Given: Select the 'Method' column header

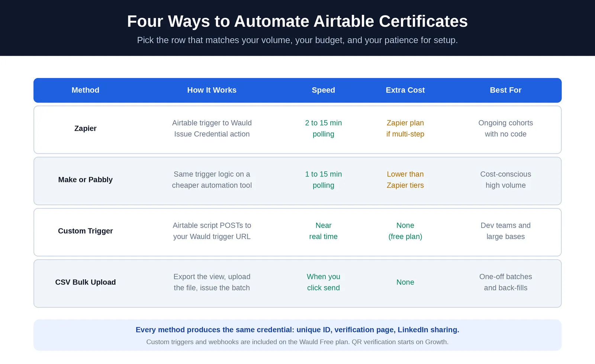Looking at the screenshot, I should pyautogui.click(x=86, y=90).
